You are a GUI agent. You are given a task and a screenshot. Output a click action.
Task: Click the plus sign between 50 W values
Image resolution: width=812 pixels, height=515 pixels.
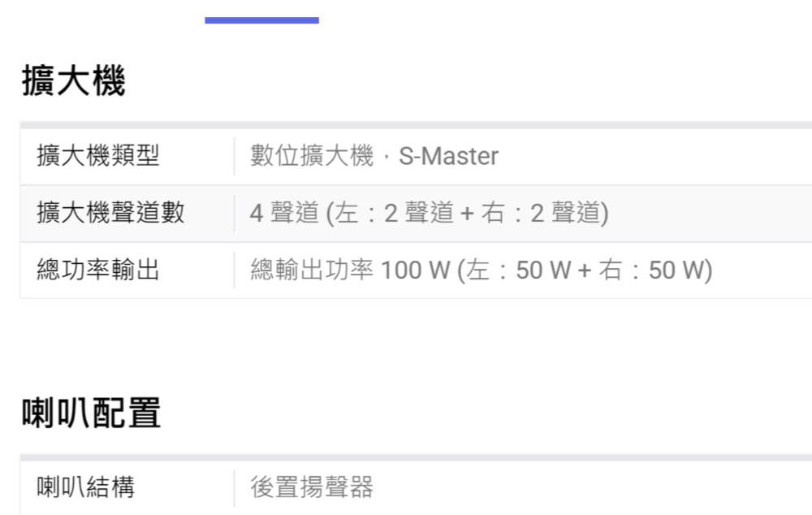tap(585, 270)
